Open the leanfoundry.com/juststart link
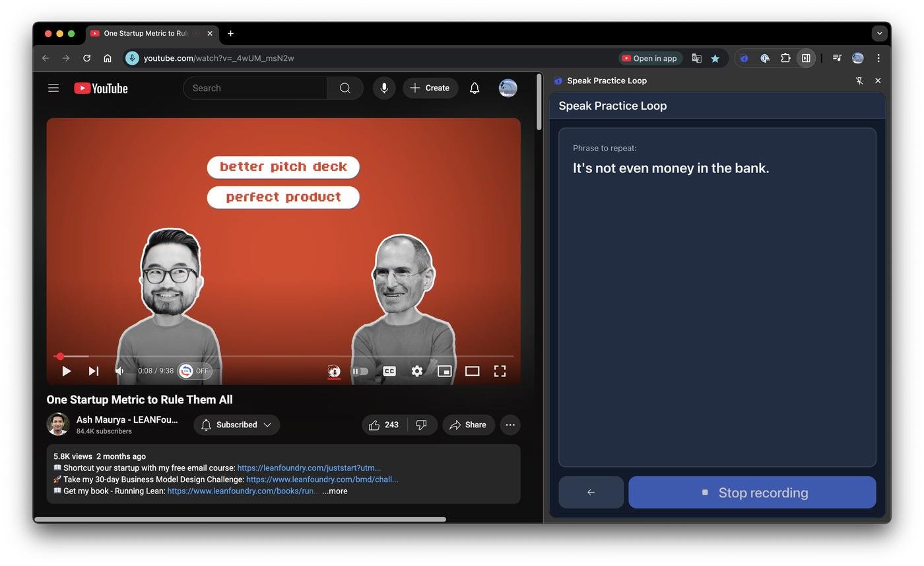 308,468
